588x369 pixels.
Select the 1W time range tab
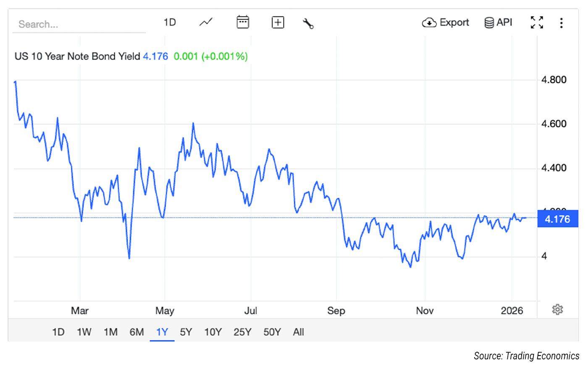pyautogui.click(x=84, y=332)
